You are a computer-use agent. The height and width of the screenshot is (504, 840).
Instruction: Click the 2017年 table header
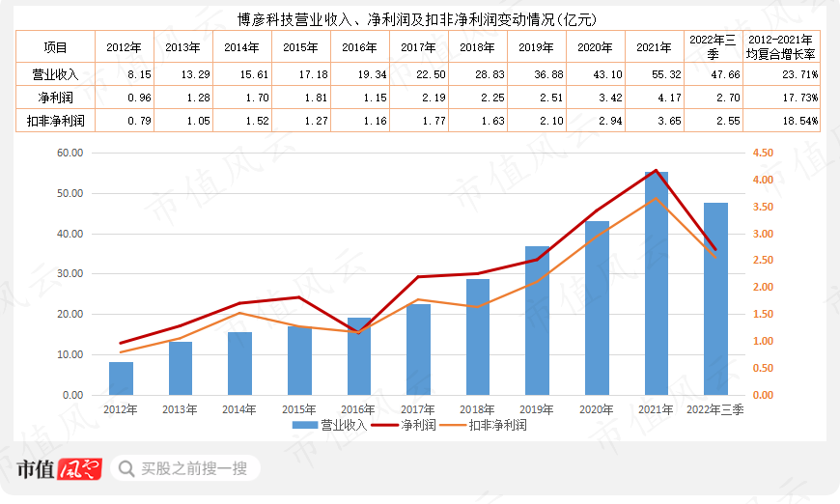419,47
